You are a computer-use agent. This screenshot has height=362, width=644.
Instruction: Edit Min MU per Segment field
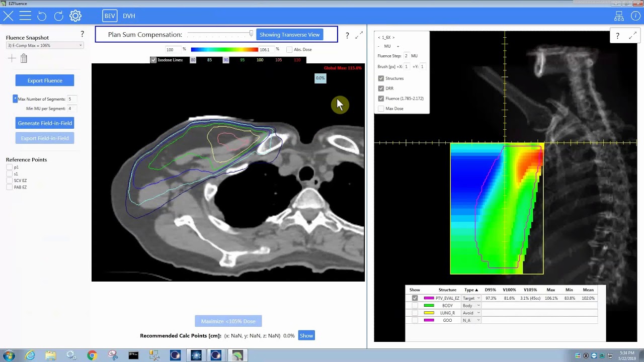point(72,109)
